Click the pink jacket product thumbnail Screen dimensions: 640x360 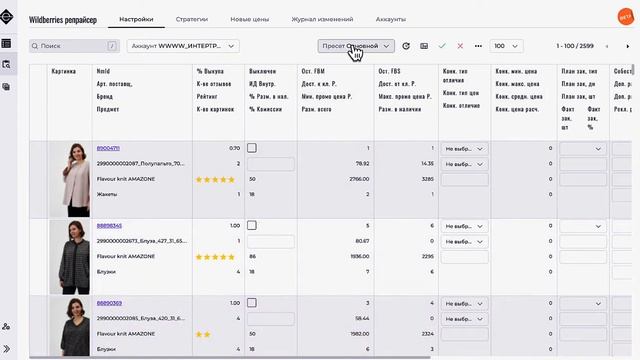[70, 180]
